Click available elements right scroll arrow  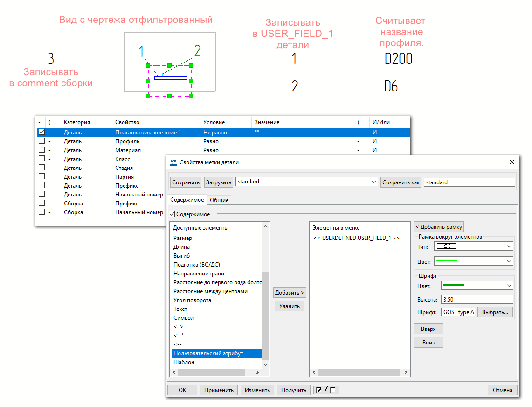(258, 372)
